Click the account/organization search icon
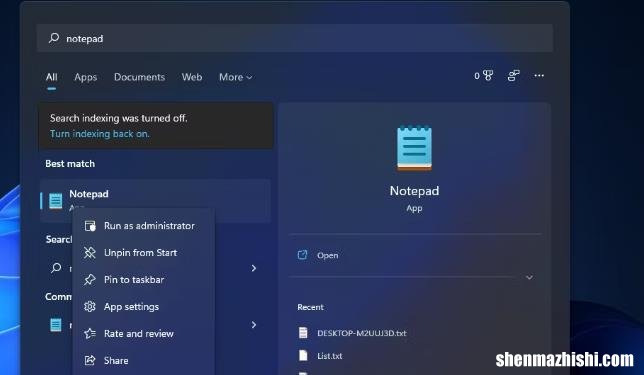 (x=513, y=76)
